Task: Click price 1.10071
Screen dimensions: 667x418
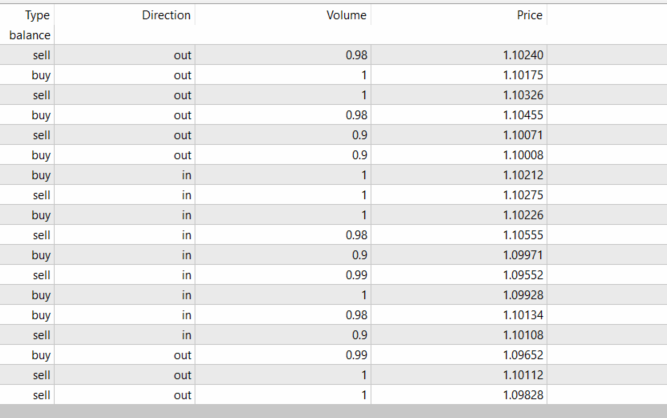Action: tap(523, 135)
